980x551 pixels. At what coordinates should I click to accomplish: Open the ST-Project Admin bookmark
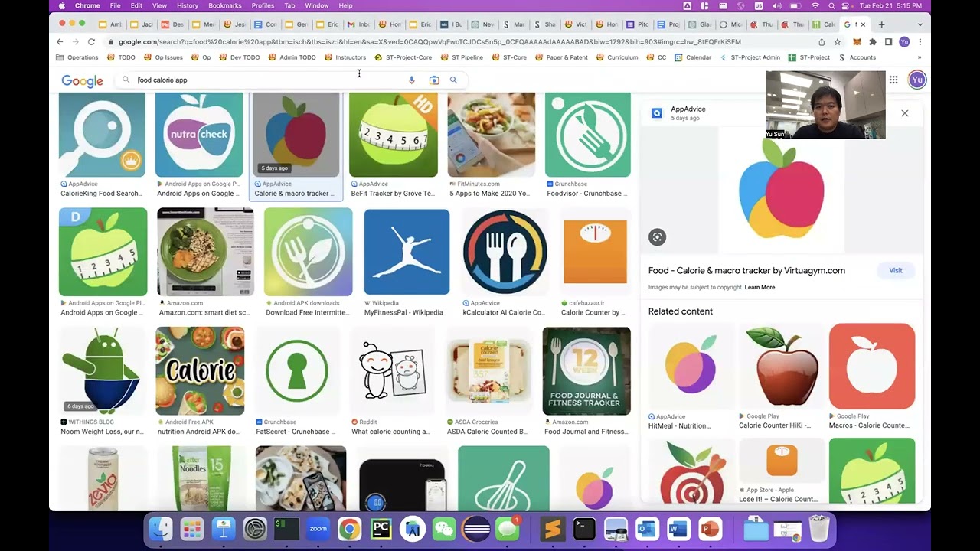[x=750, y=57]
